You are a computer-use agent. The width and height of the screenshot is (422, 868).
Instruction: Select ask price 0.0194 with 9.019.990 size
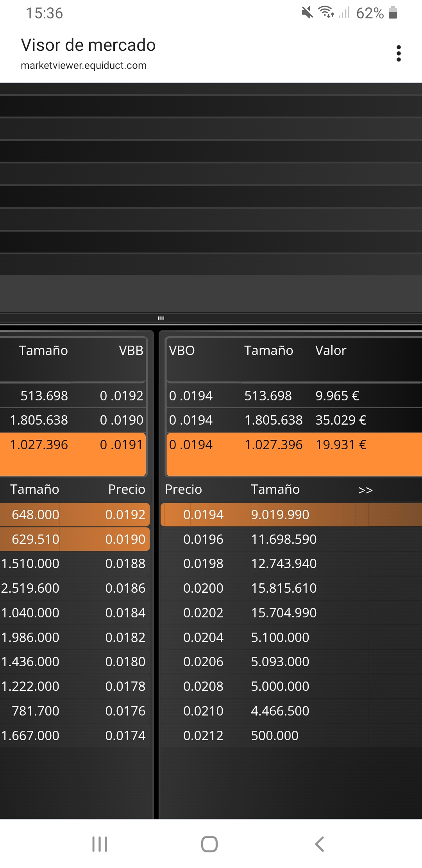pos(291,515)
